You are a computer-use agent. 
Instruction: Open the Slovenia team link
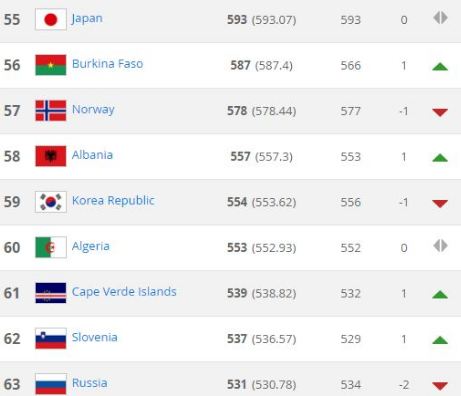point(95,337)
